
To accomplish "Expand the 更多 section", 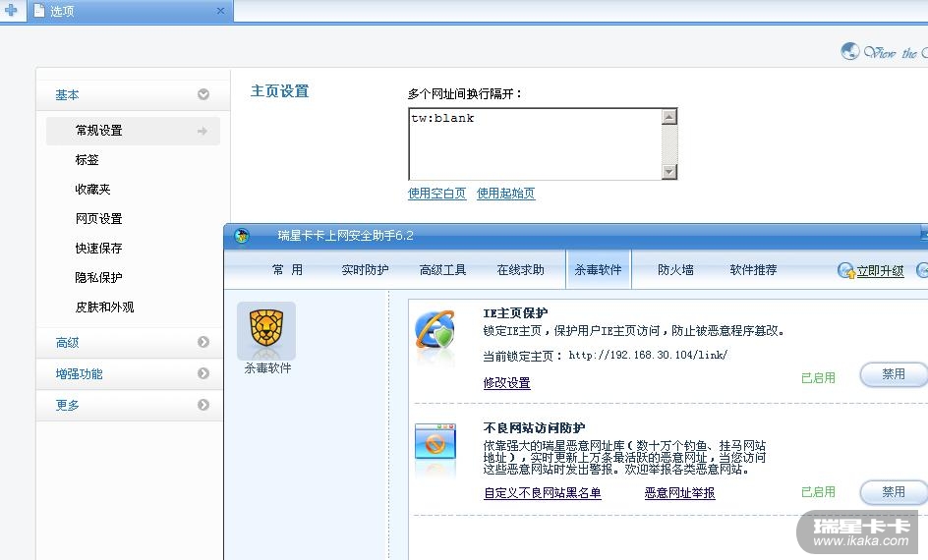I will pyautogui.click(x=130, y=405).
